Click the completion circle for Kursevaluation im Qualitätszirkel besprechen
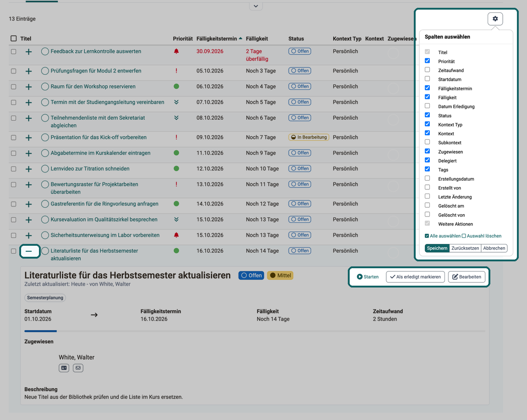527x420 pixels. pos(45,220)
